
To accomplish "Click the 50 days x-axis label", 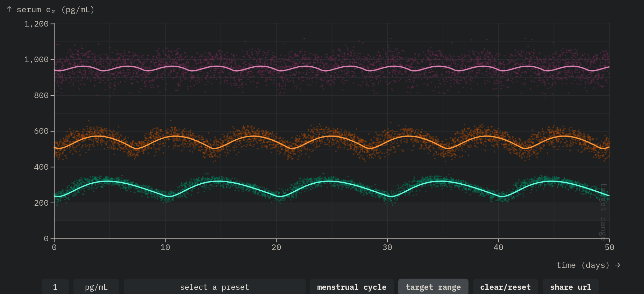I will [x=609, y=248].
